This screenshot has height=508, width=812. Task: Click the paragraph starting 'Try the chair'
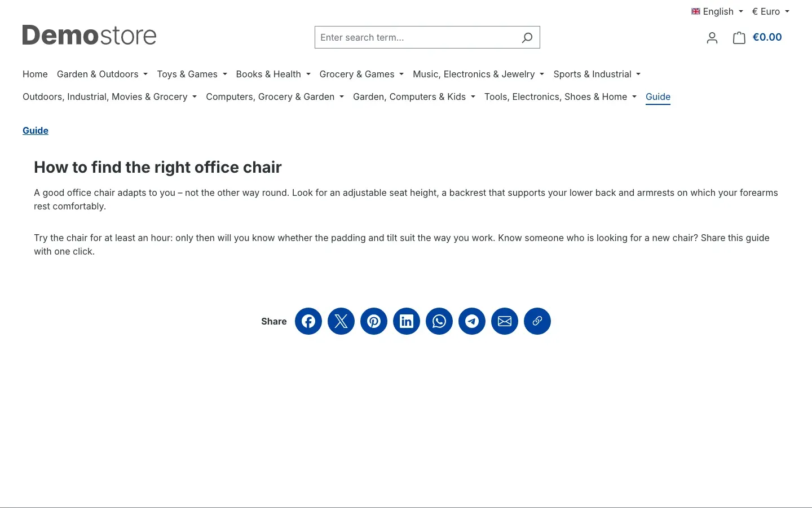(x=401, y=244)
